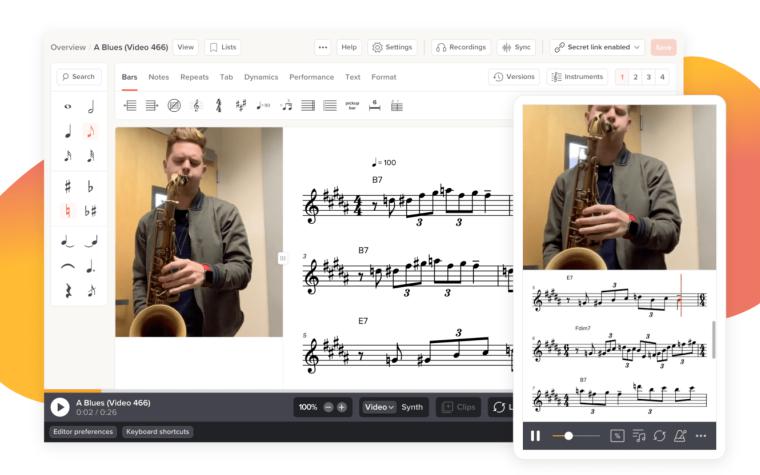
Task: Open the Instruments panel
Action: click(x=577, y=77)
